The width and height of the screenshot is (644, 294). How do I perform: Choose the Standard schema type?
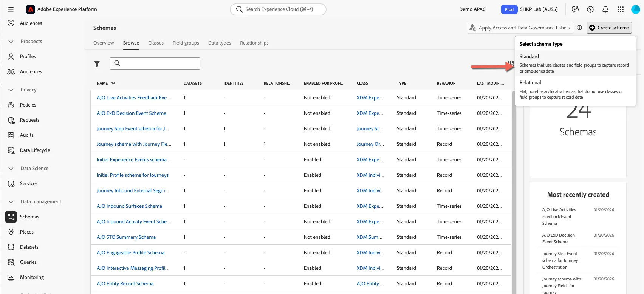[575, 63]
